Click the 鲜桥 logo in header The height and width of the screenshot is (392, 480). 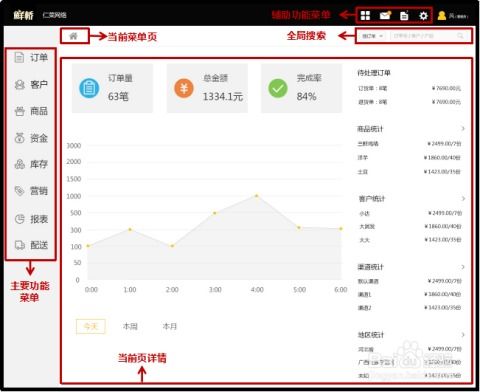click(x=23, y=15)
